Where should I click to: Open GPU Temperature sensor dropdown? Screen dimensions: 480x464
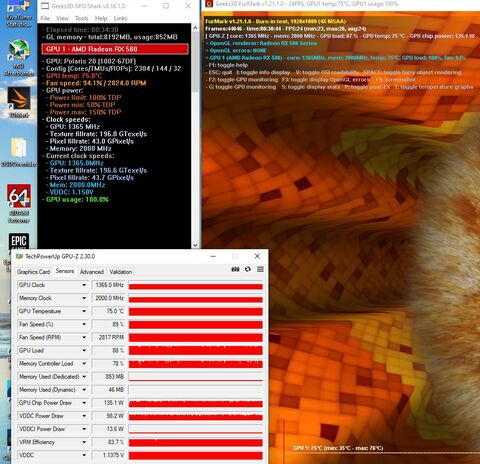[84, 311]
